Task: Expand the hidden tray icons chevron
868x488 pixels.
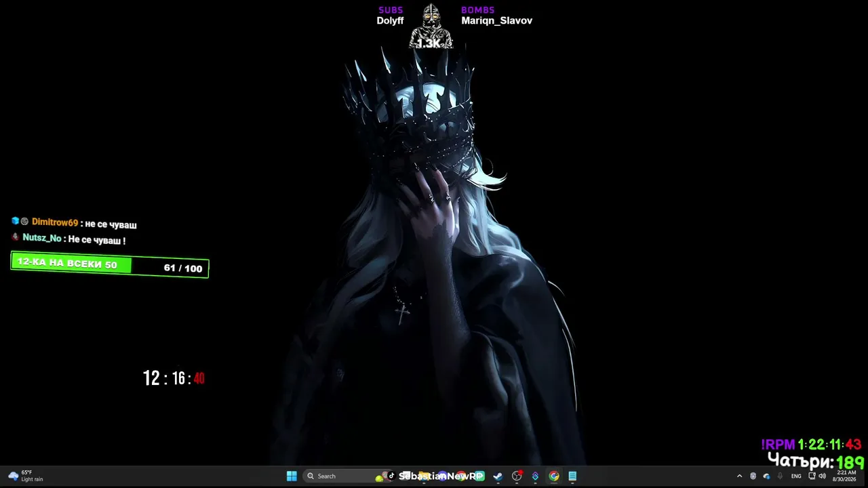Action: [x=739, y=476]
